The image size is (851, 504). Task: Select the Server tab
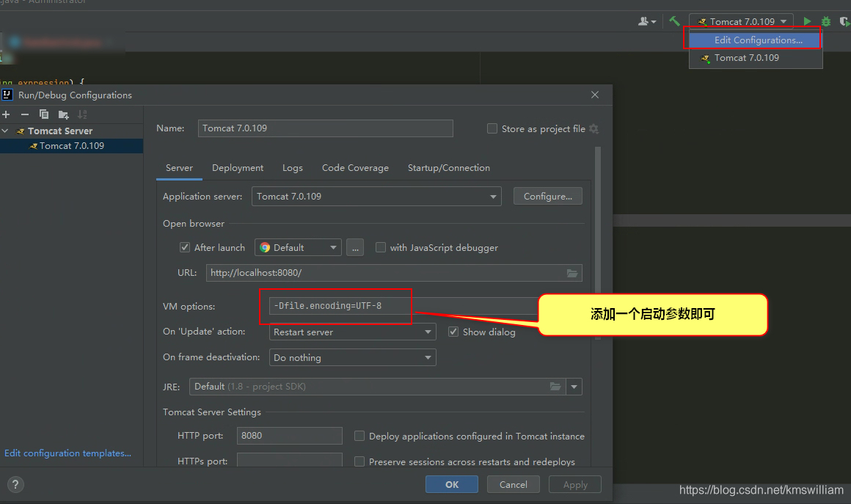click(179, 168)
